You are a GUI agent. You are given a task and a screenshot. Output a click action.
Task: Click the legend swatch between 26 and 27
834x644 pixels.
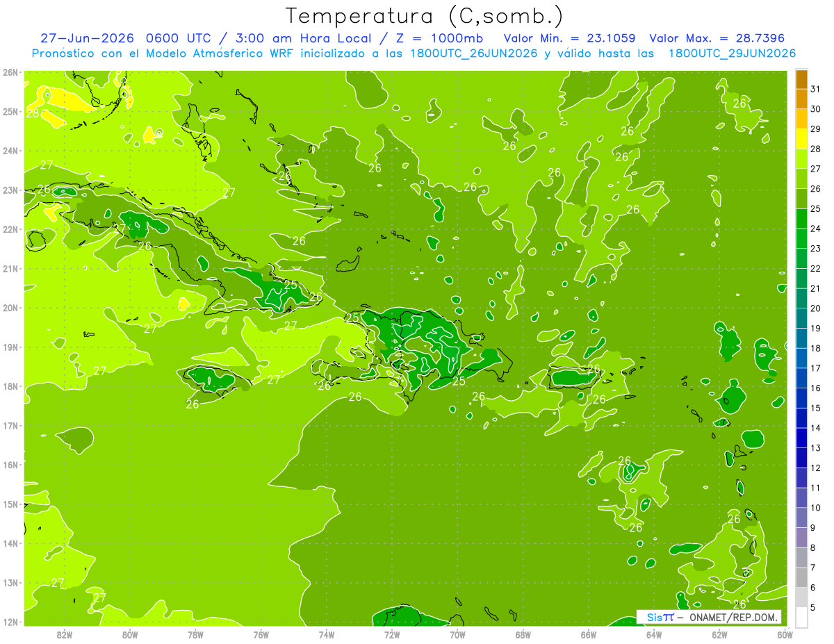tap(801, 179)
